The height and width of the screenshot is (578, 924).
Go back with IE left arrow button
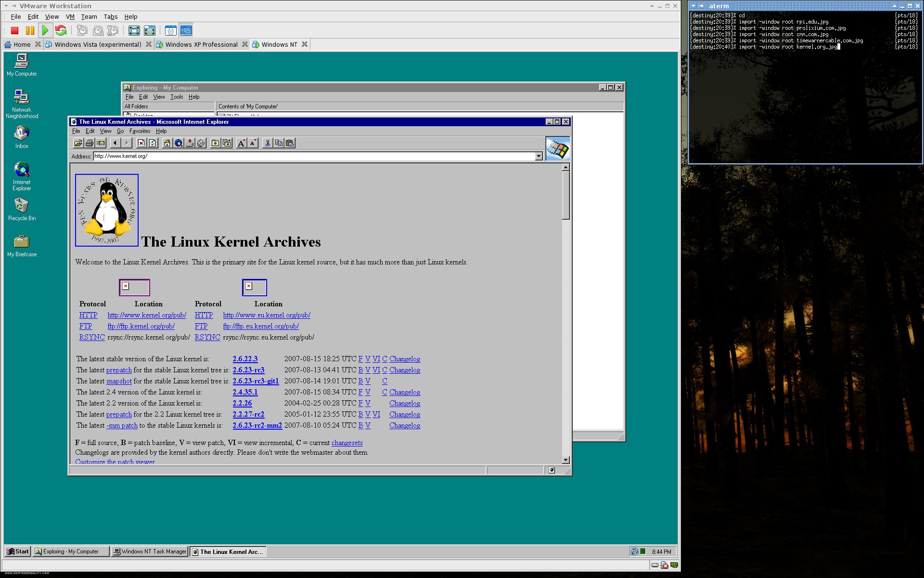tap(115, 143)
